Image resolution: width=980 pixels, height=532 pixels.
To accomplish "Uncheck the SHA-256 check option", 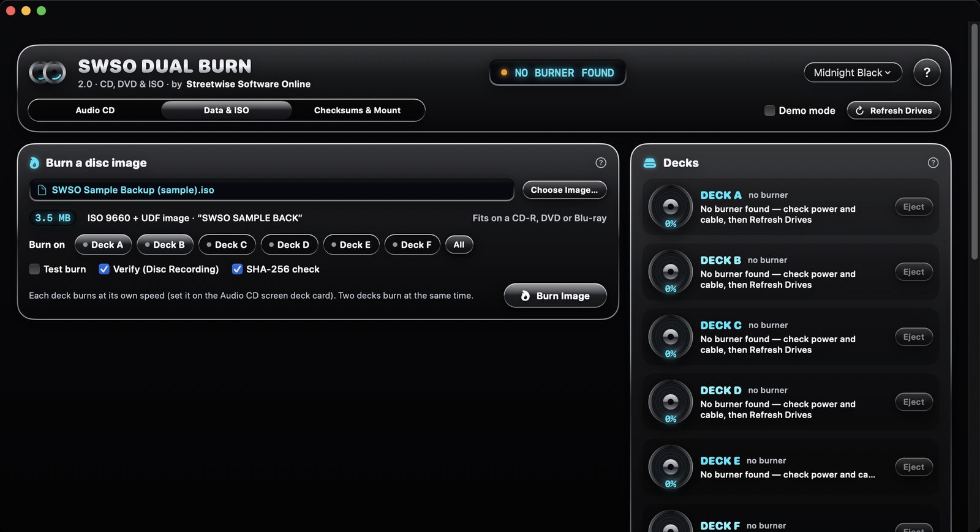I will point(237,269).
